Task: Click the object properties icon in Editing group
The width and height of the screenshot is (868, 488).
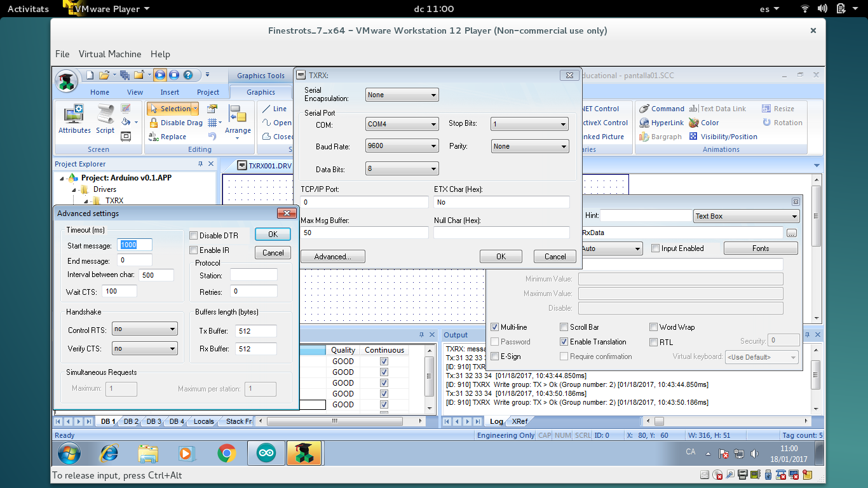Action: pos(212,109)
